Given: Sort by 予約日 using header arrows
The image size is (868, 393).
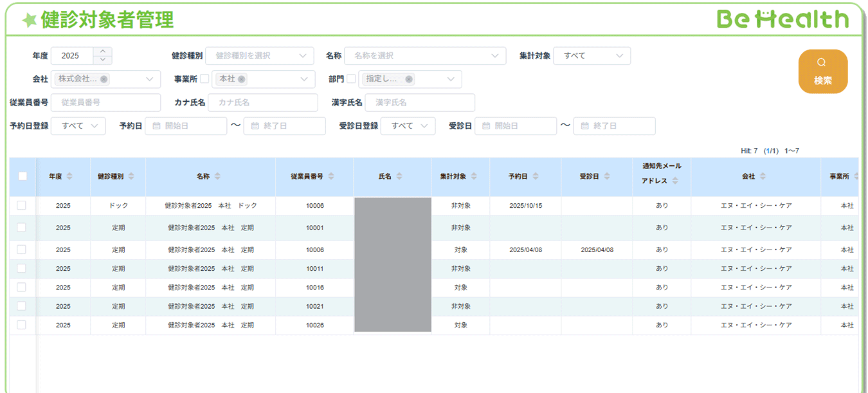Looking at the screenshot, I should point(536,176).
